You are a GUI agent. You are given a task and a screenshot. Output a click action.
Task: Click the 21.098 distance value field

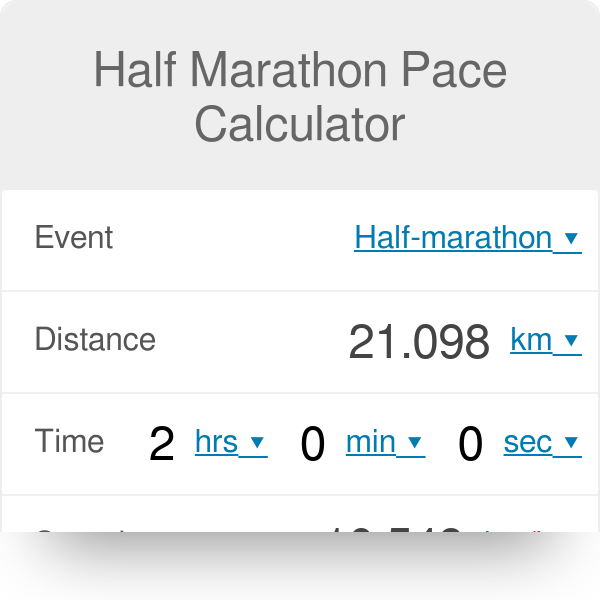(x=419, y=342)
